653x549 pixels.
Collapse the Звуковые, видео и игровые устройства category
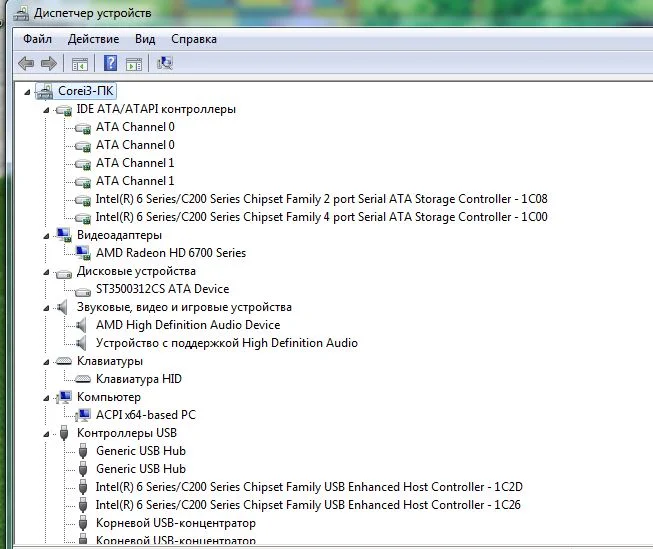click(47, 307)
